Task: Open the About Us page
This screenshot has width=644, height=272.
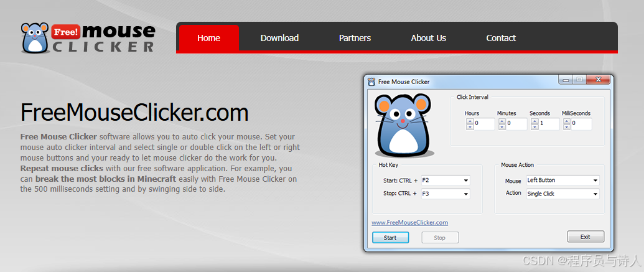Action: pos(428,38)
